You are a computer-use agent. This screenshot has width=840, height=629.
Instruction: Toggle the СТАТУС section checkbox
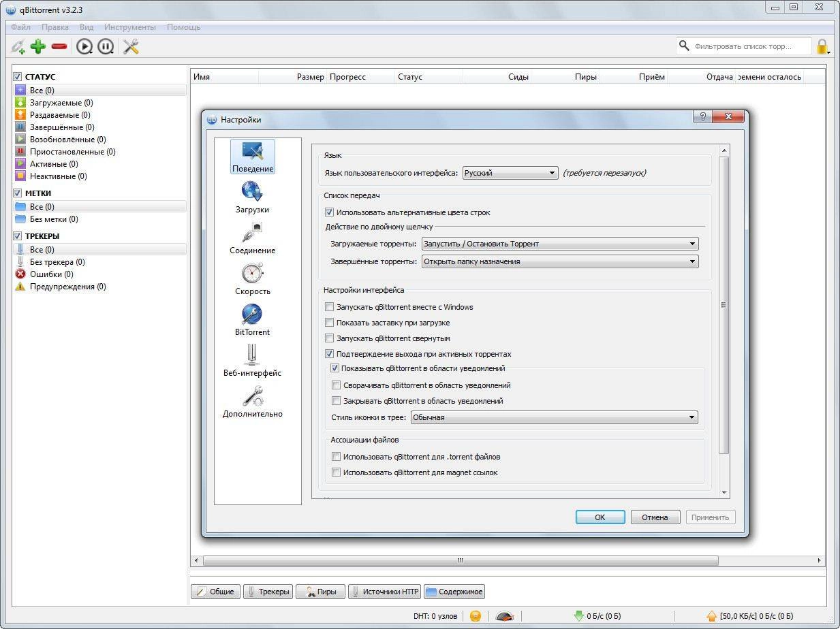[18, 77]
